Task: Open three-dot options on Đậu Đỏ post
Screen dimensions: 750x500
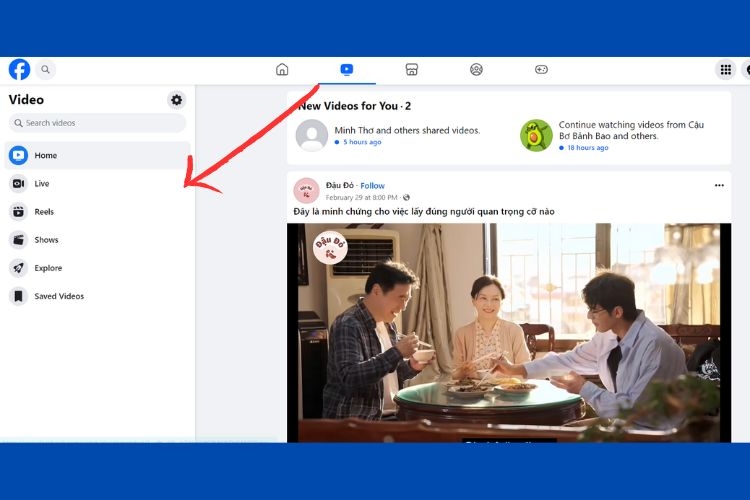Action: (x=719, y=186)
